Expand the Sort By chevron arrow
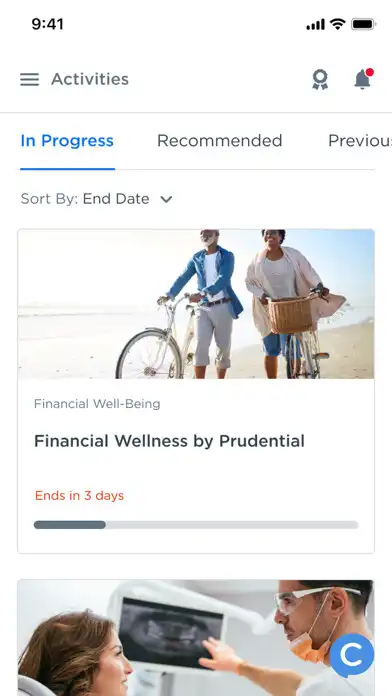 coord(166,199)
